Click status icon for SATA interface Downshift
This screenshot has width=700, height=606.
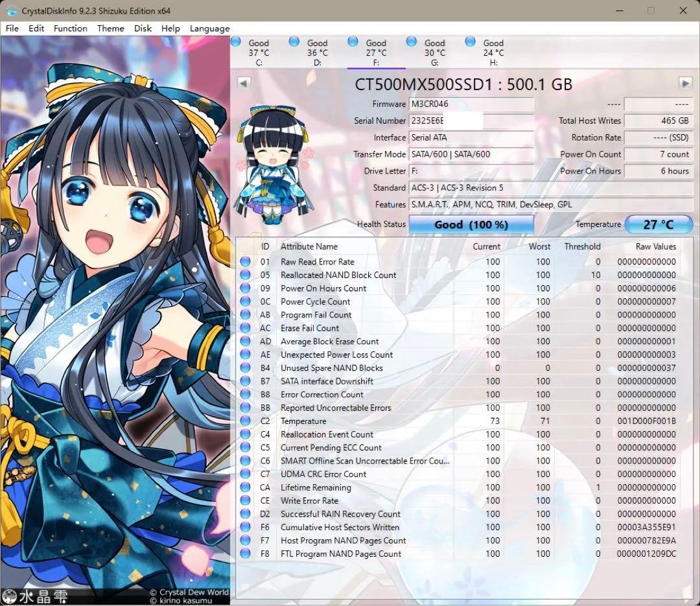point(245,381)
